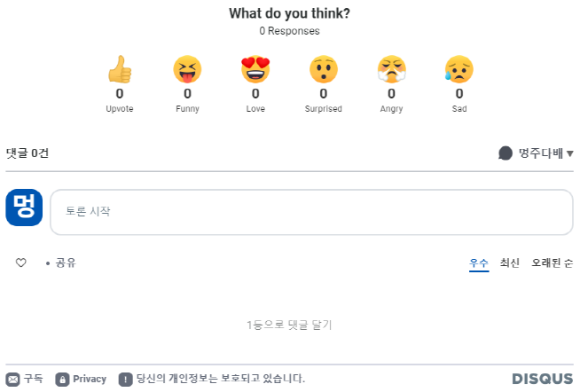Screen dimensions: 580x392
Task: Open the 공유 share menu
Action: tap(66, 263)
